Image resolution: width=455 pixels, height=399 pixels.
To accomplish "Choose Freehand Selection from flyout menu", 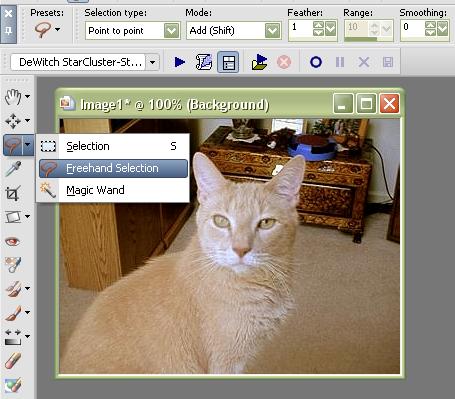I will click(x=113, y=168).
